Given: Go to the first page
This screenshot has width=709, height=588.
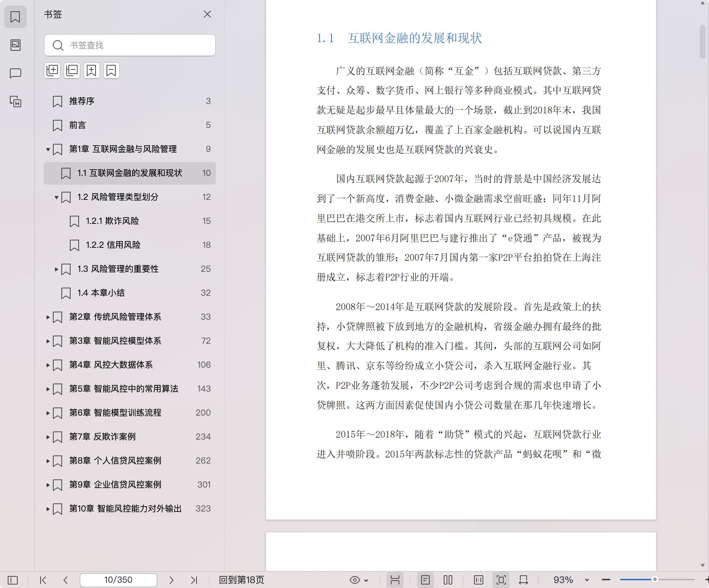Looking at the screenshot, I should pyautogui.click(x=43, y=580).
